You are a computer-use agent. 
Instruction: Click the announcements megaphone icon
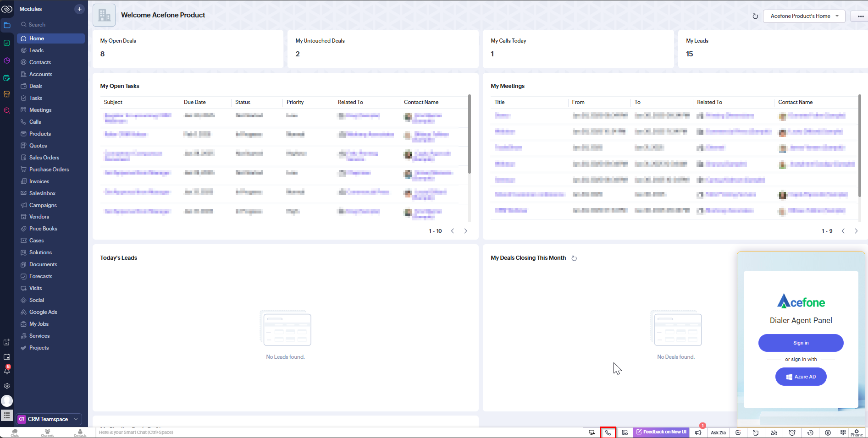point(698,433)
